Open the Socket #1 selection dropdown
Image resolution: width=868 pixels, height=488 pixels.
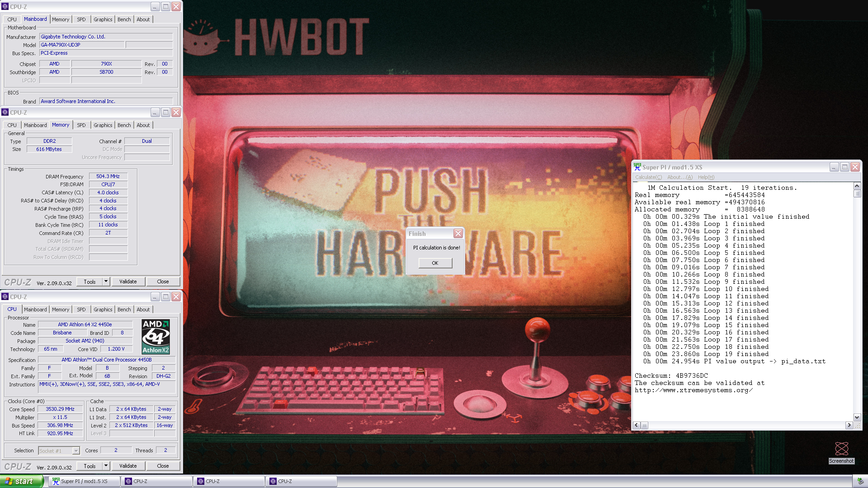(x=76, y=450)
